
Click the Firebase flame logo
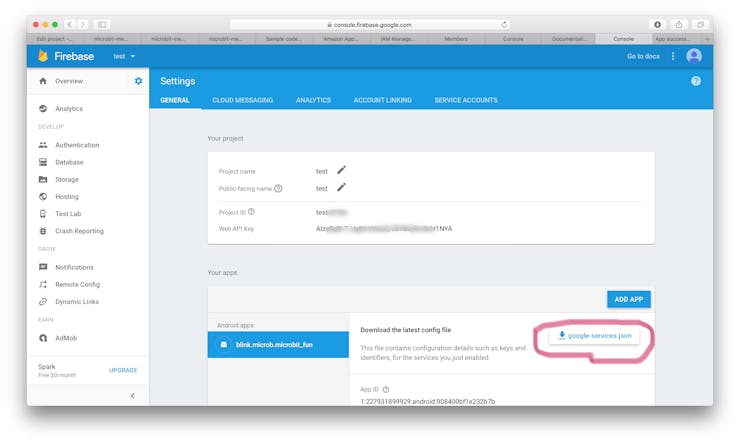pyautogui.click(x=43, y=56)
